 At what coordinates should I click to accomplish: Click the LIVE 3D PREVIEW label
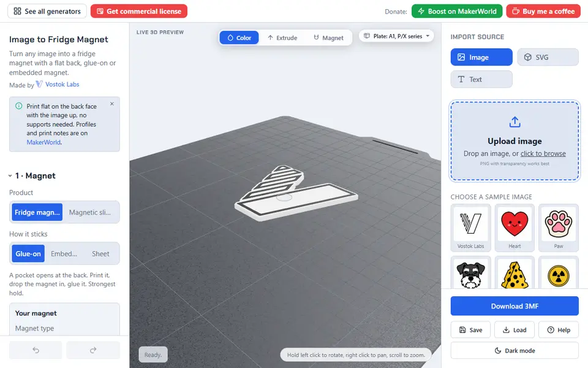coord(160,33)
